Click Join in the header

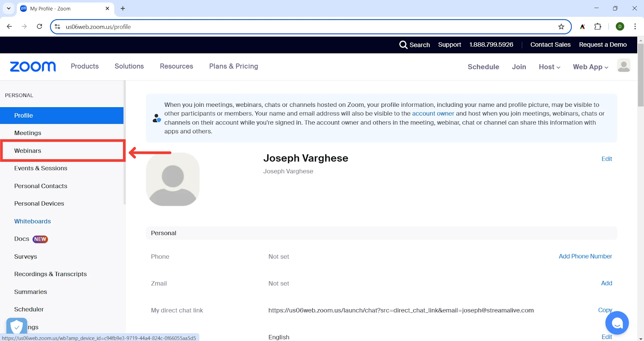[519, 67]
